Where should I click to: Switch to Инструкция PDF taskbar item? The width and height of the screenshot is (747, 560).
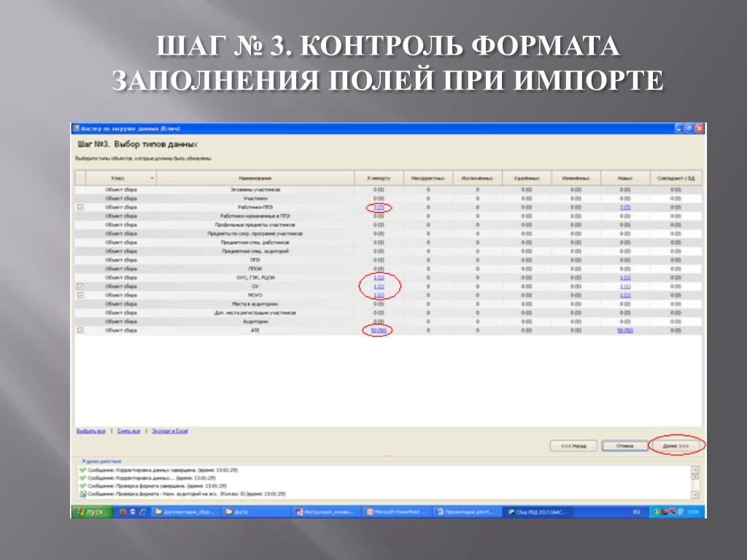pyautogui.click(x=326, y=512)
